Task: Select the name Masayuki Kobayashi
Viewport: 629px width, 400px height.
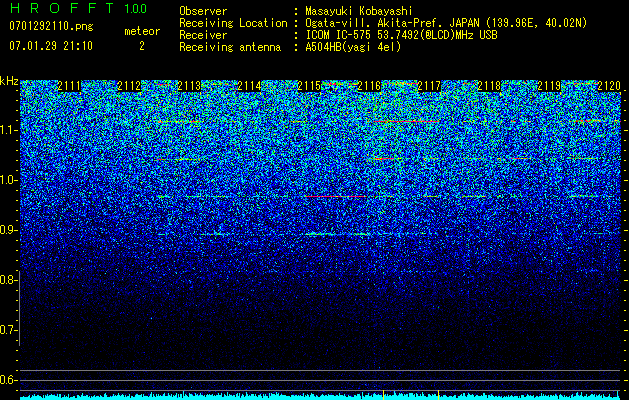Action: point(359,12)
